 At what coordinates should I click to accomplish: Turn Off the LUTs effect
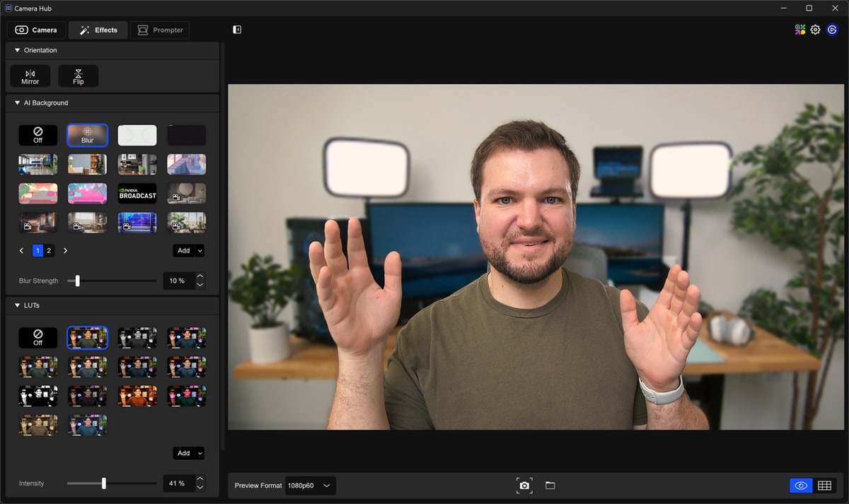tap(38, 338)
